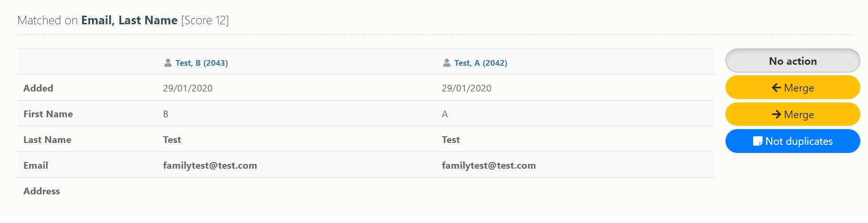The width and height of the screenshot is (868, 223).
Task: Merge records using the right-arrow Merge button
Action: click(793, 114)
